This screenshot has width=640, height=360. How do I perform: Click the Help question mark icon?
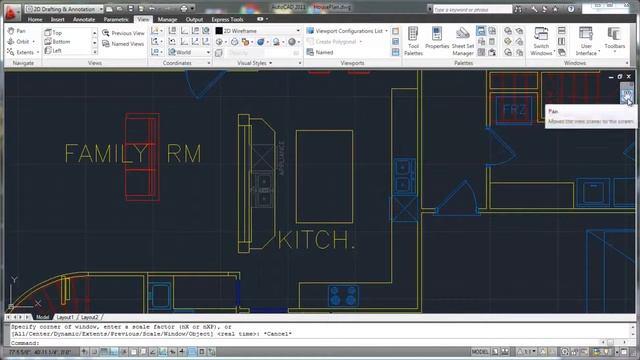coord(571,9)
